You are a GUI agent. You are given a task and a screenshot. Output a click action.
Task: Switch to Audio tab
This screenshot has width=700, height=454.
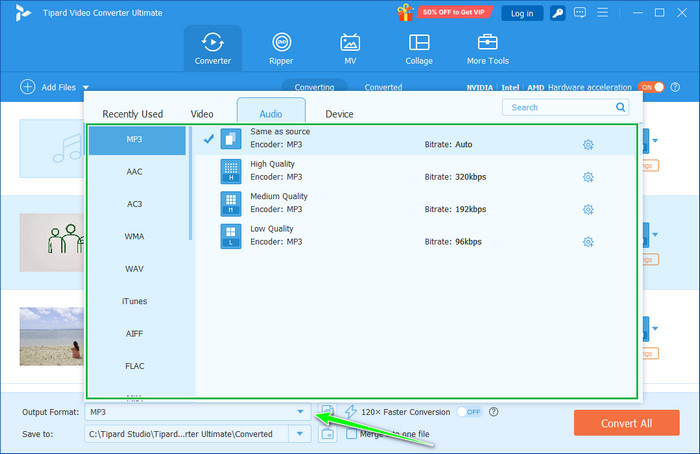271,112
